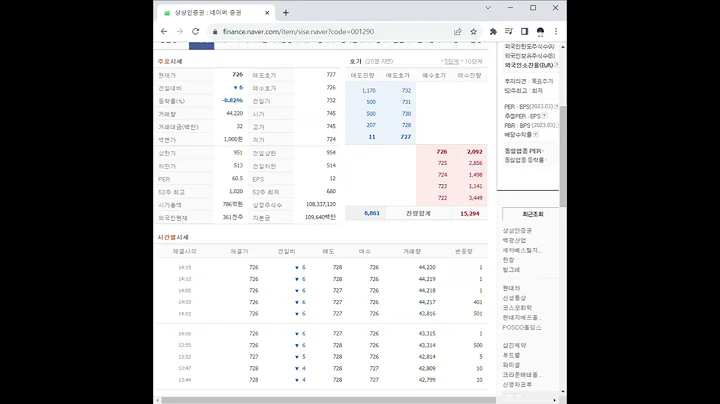This screenshot has height=404, width=720.
Task: Click the horizontal scrollbar thumb
Action: pos(328,400)
